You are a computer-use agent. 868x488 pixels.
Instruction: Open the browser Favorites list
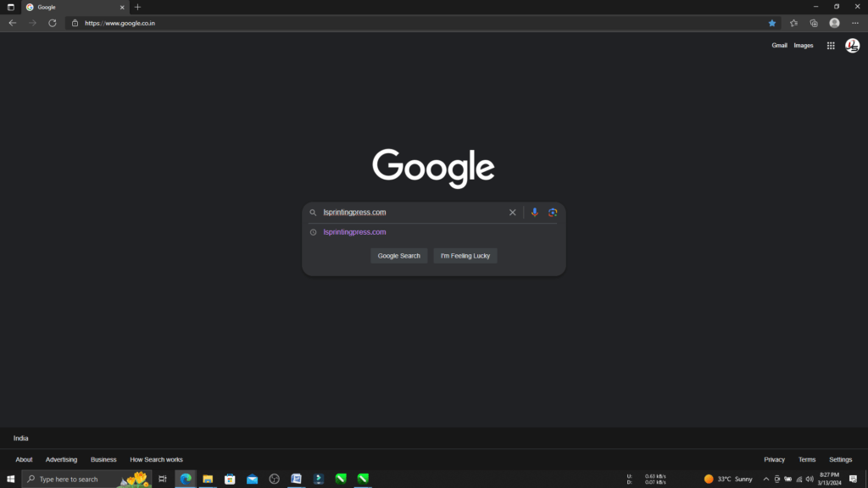(793, 23)
